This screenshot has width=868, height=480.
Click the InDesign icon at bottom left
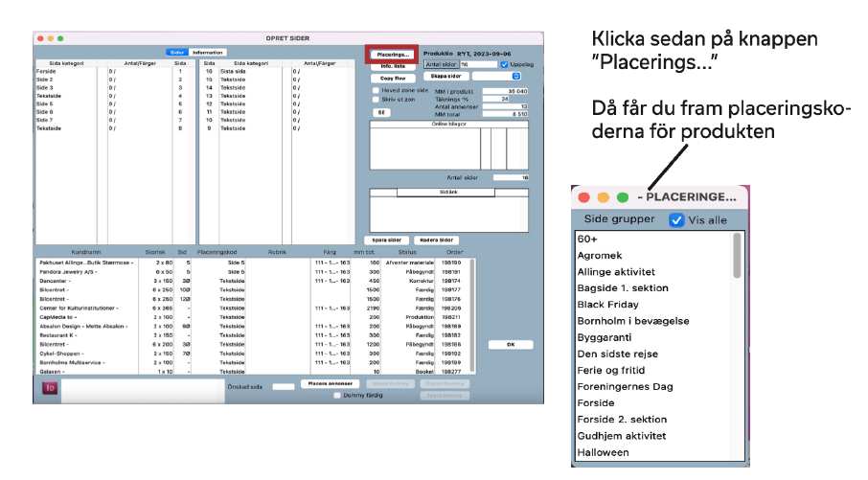click(x=49, y=388)
